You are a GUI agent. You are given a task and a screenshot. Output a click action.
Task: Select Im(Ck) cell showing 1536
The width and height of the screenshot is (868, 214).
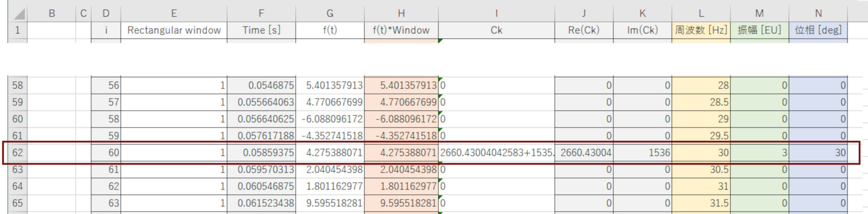click(642, 153)
